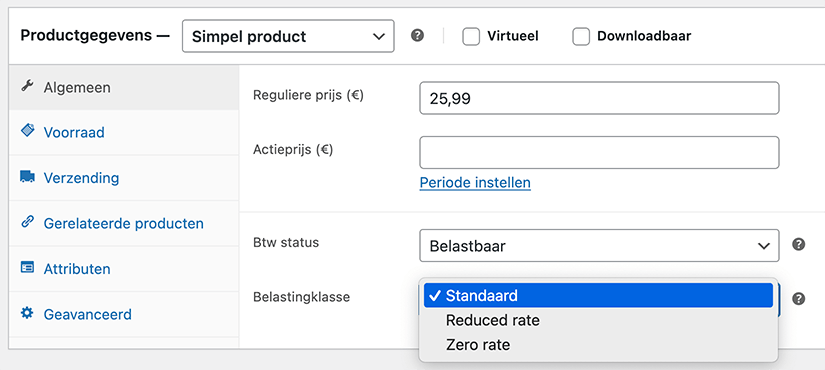This screenshot has height=370, width=825.
Task: Click the help icon next to Btw status
Action: pos(799,244)
